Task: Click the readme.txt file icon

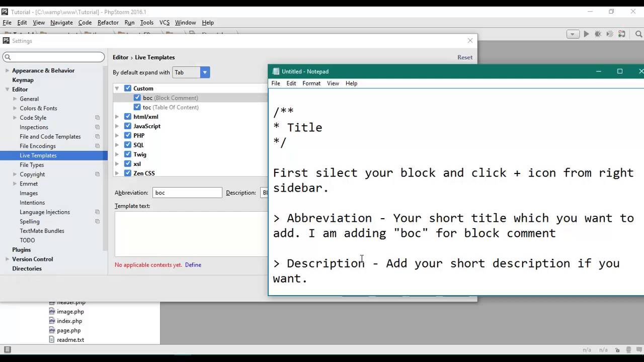Action: (52, 339)
